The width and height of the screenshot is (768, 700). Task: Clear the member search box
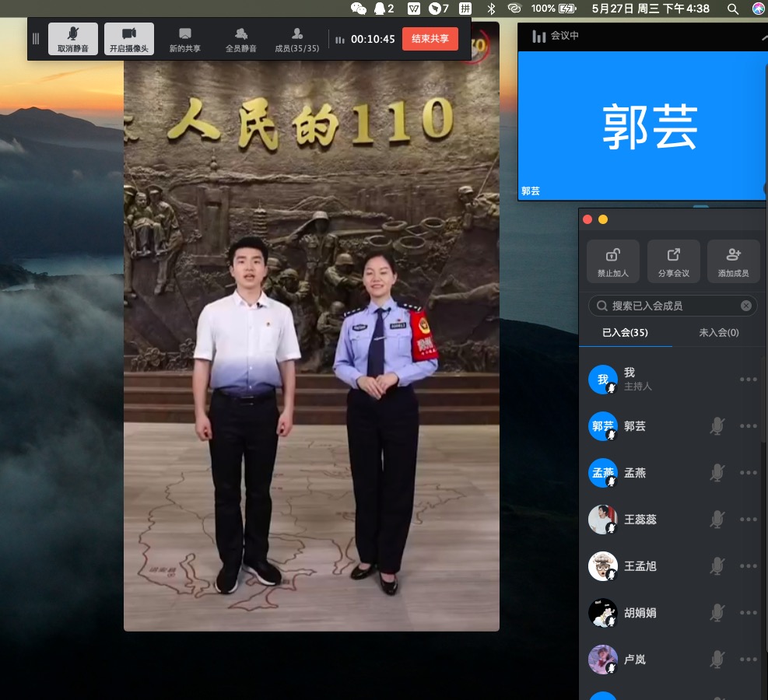pyautogui.click(x=746, y=306)
